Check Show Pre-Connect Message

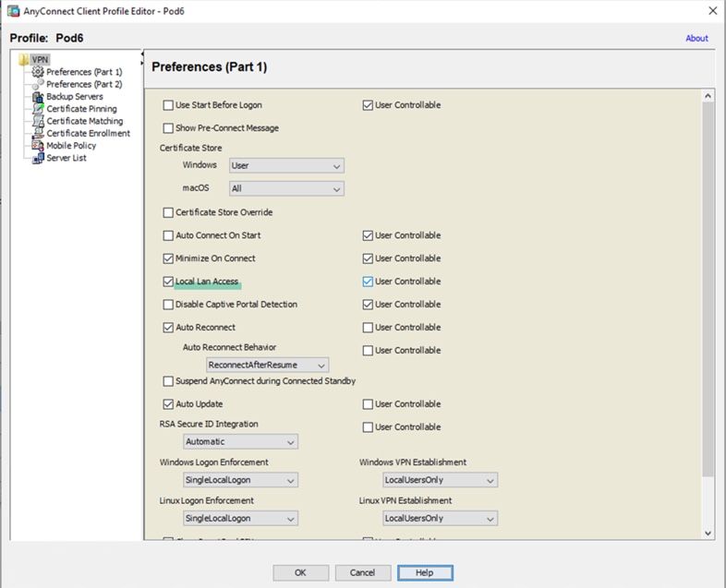[x=168, y=128]
